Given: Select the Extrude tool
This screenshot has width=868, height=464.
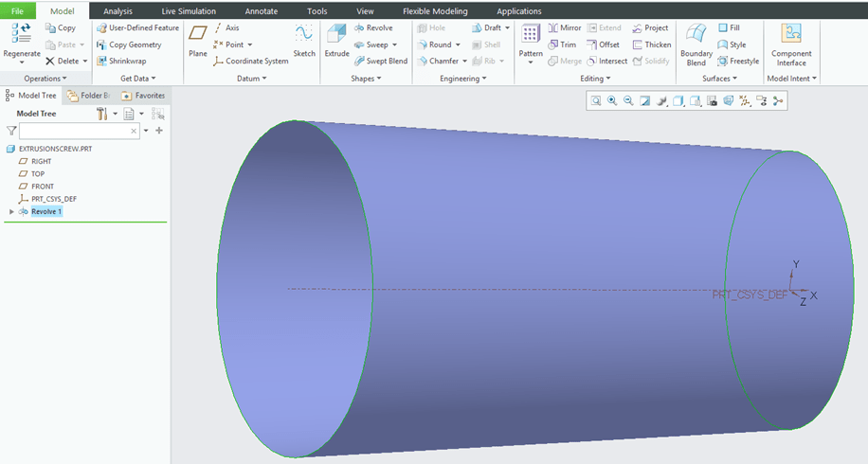Looking at the screenshot, I should click(x=336, y=42).
